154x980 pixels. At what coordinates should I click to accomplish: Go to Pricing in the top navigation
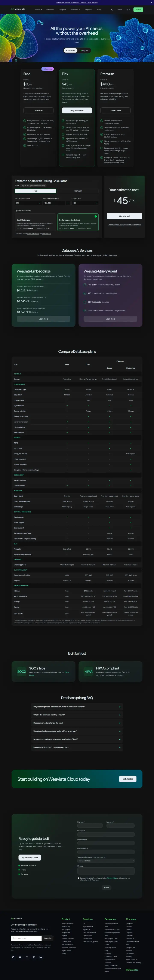click(99, 9)
